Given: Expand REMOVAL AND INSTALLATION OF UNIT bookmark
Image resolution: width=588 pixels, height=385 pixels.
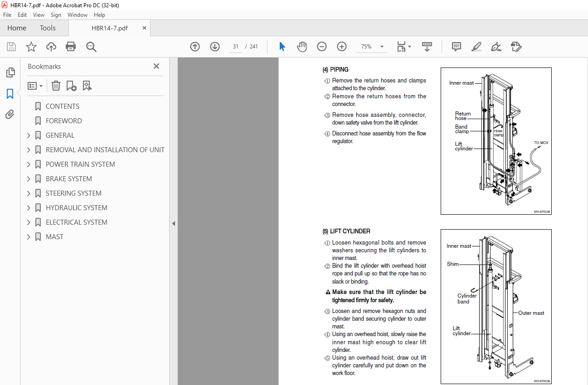Looking at the screenshot, I should click(29, 150).
